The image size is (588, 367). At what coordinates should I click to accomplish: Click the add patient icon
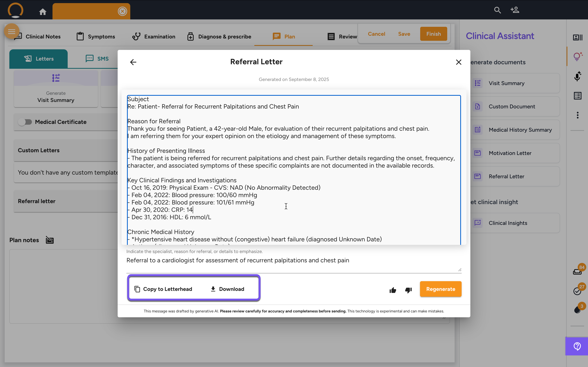pyautogui.click(x=515, y=10)
